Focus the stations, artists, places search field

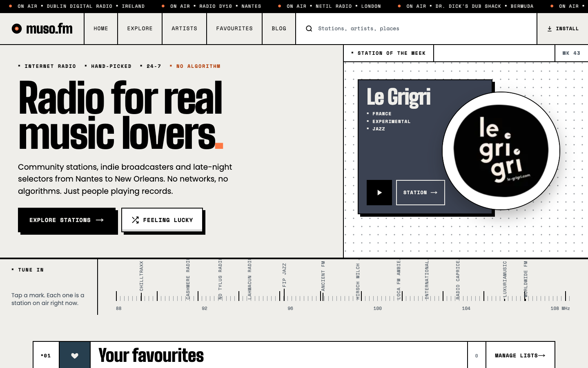tap(416, 29)
